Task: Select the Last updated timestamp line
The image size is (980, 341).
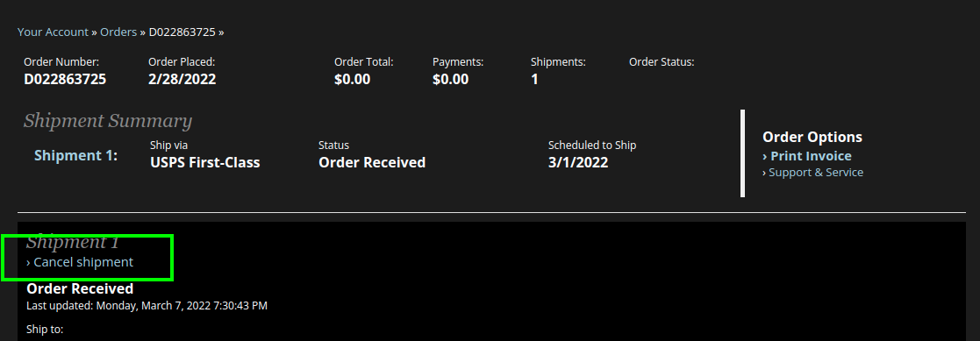Action: 147,305
